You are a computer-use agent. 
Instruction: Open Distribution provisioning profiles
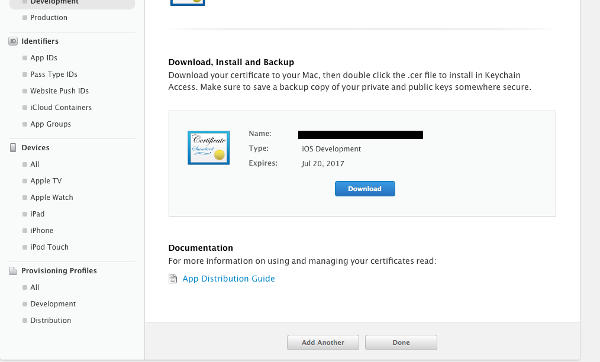[51, 320]
